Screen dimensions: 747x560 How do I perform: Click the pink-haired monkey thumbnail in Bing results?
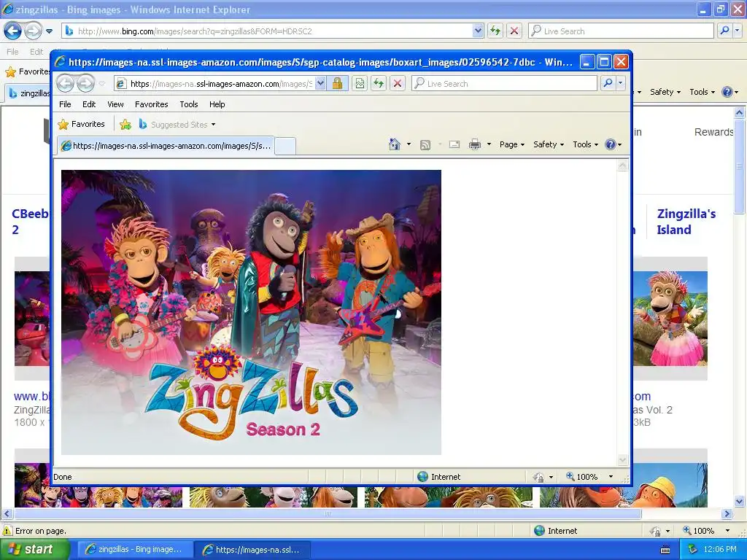[670, 319]
